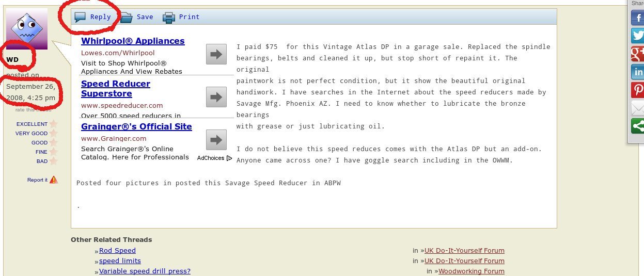The image size is (644, 276).
Task: Share the thread on Facebook
Action: [637, 17]
